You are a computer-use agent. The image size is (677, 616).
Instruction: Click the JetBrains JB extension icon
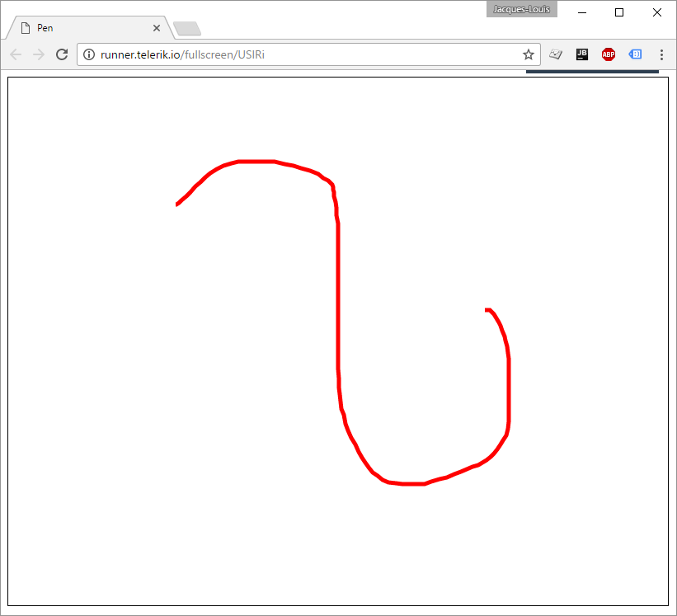582,54
